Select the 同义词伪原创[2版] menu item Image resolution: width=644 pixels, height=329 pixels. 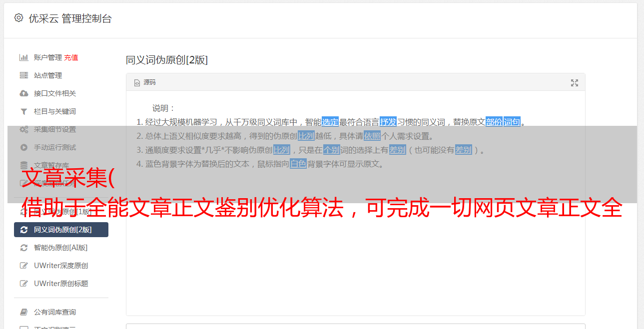tap(61, 230)
